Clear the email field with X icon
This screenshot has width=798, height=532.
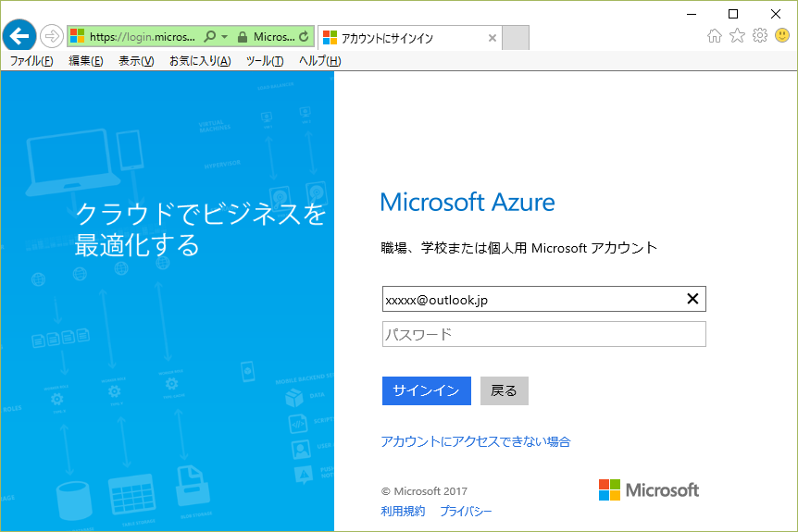(692, 299)
